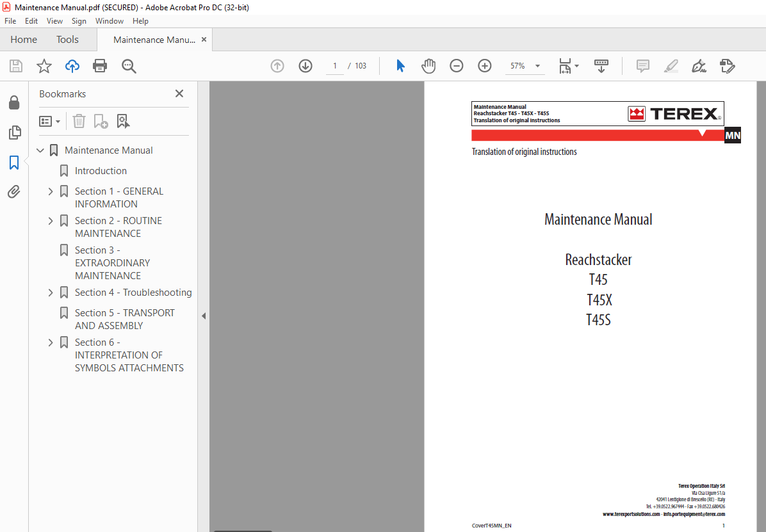Viewport: 766px width, 532px height.
Task: Click the Fit page width icon
Action: point(565,66)
